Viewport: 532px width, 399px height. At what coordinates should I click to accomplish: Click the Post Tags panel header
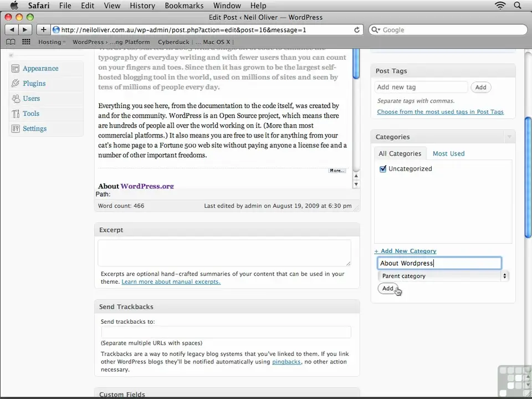click(443, 71)
